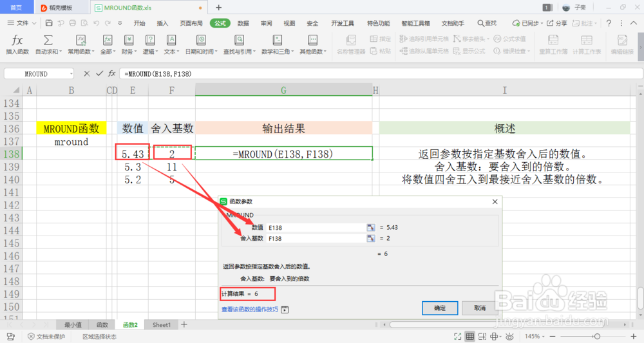This screenshot has height=343, width=644.
Task: Click the 逻辑 functions book icon
Action: [x=150, y=40]
